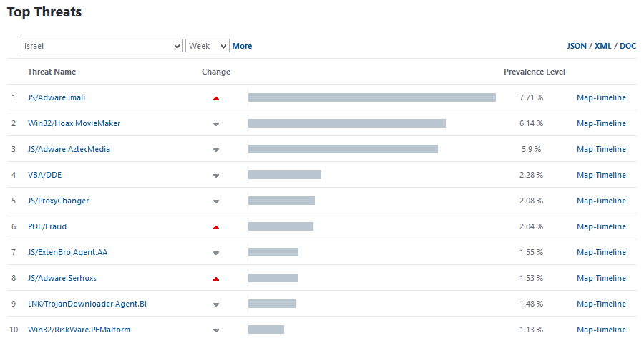Export threat data as XML

(x=603, y=46)
